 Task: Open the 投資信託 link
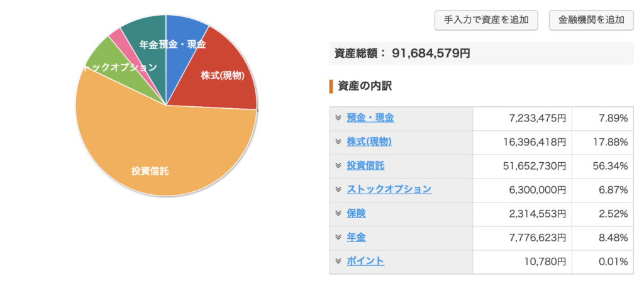tap(365, 165)
